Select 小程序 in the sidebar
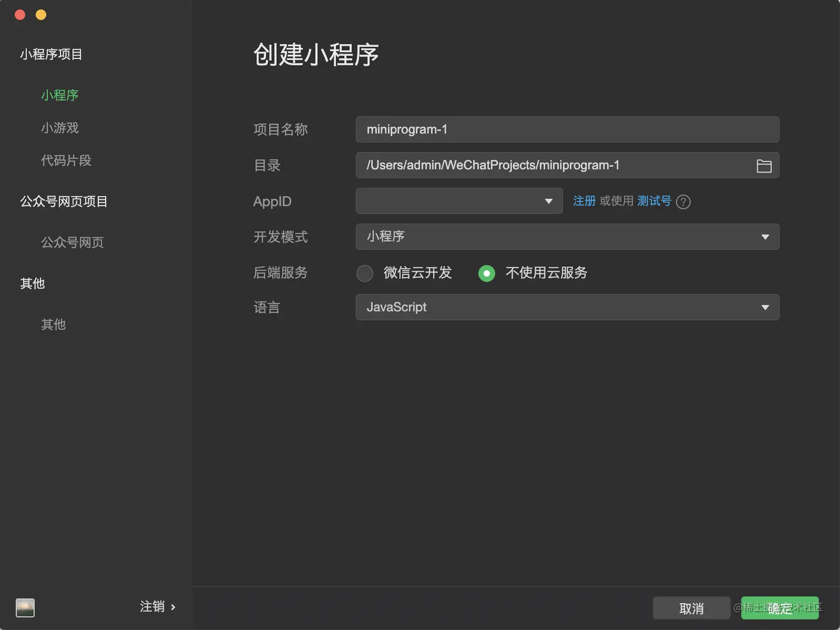 click(60, 95)
